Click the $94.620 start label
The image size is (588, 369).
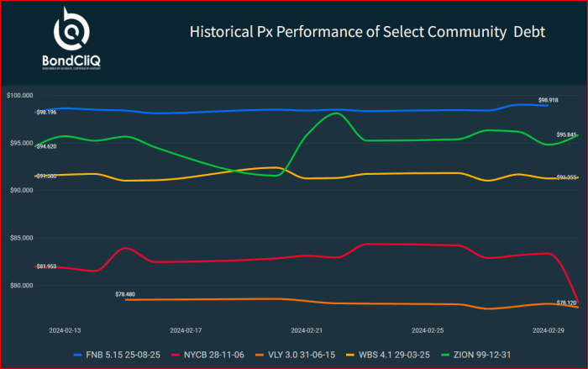tap(46, 146)
